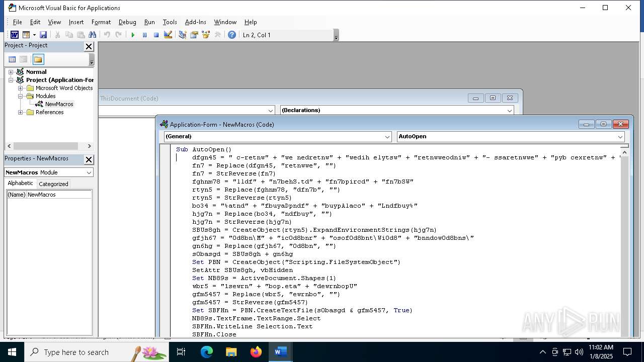Switch to the Categorized tab
This screenshot has height=362, width=644.
pos(53,184)
